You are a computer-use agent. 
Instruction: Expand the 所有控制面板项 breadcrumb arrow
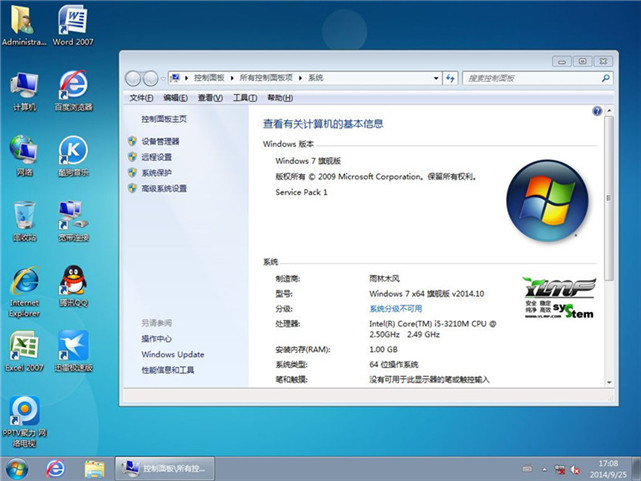300,78
